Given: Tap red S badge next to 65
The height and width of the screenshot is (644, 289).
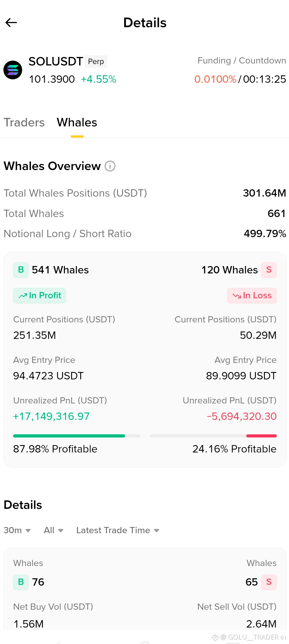Looking at the screenshot, I should 269,582.
